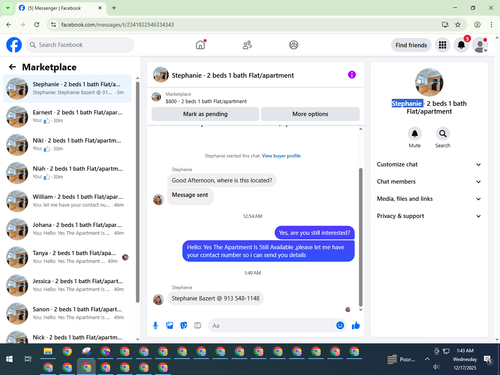Send a thumbs-up like
The image size is (500, 375).
coord(356,325)
